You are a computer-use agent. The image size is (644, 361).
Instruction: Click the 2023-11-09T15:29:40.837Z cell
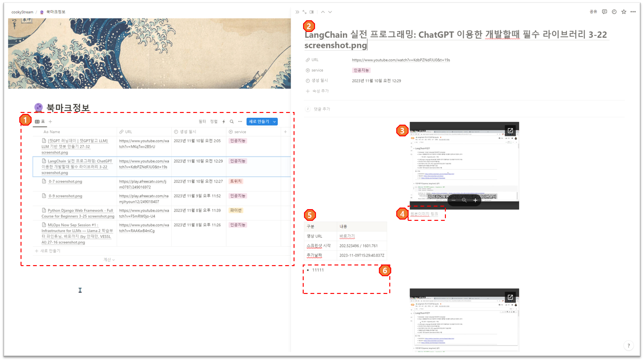[362, 255]
